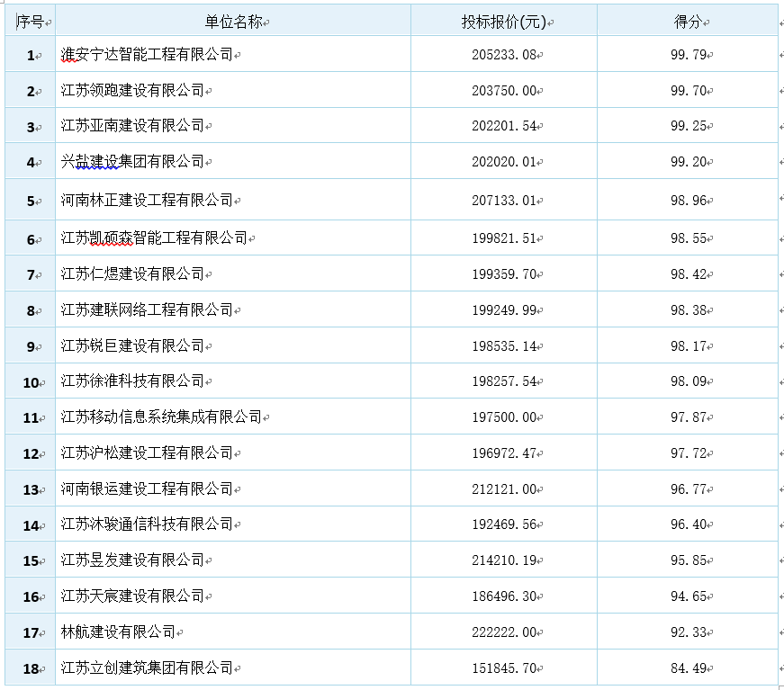
Task: Click score value 98.17
Action: 689,346
